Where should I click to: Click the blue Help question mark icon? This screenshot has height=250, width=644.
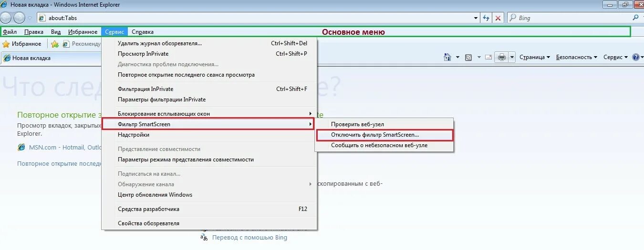[635, 57]
